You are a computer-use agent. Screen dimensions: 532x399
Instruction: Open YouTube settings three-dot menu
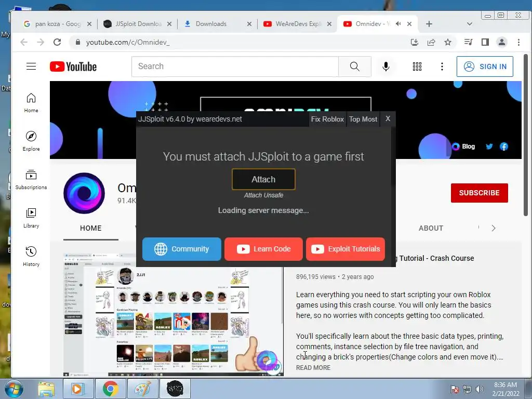click(x=442, y=66)
